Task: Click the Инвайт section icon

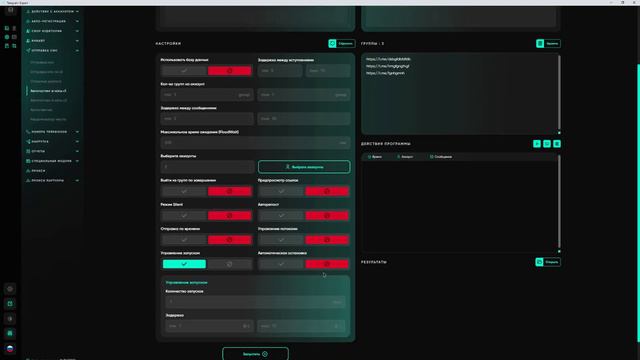Action: [28, 41]
